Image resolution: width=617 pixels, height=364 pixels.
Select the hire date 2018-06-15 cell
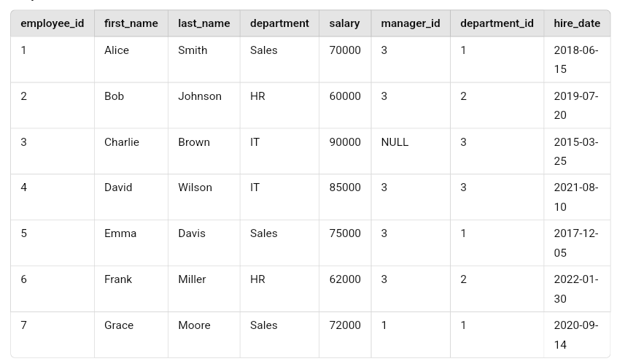pyautogui.click(x=575, y=60)
